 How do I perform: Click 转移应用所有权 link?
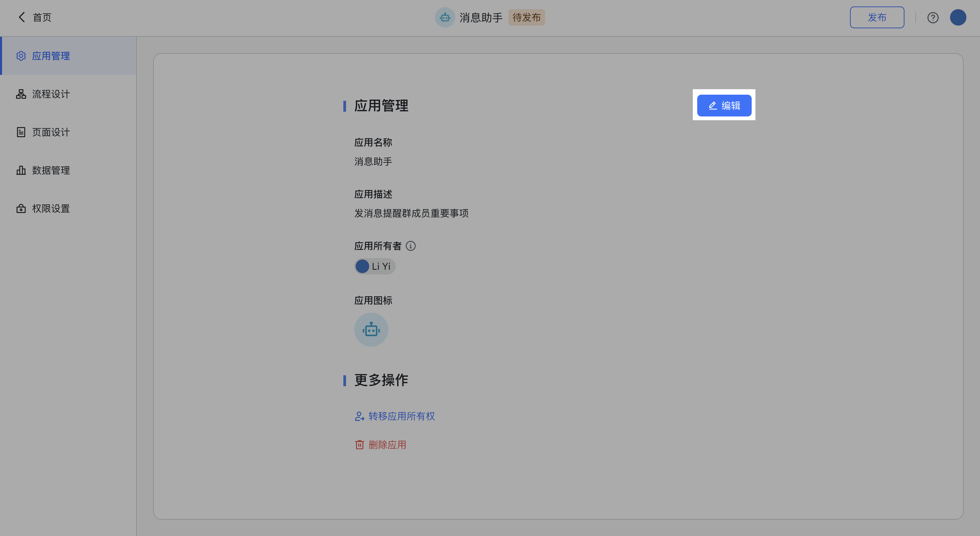(x=394, y=416)
